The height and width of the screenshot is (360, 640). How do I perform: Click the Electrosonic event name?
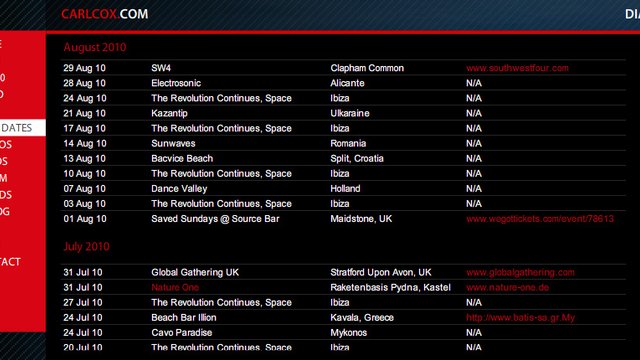tap(176, 83)
